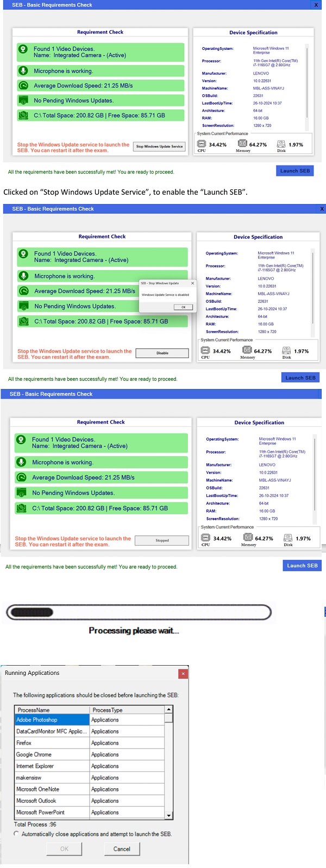Click Applications cell in the Firefox row
The height and width of the screenshot is (868, 326).
click(127, 743)
